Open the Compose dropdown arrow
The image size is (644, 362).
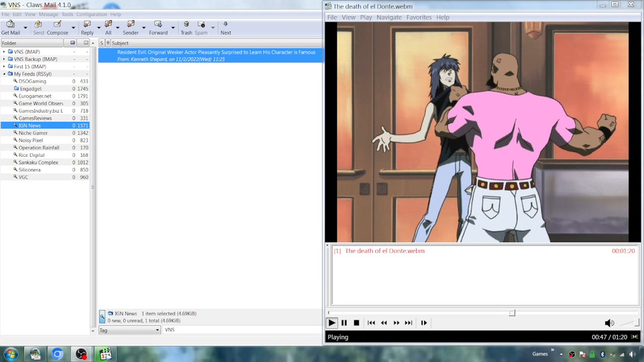coord(74,28)
